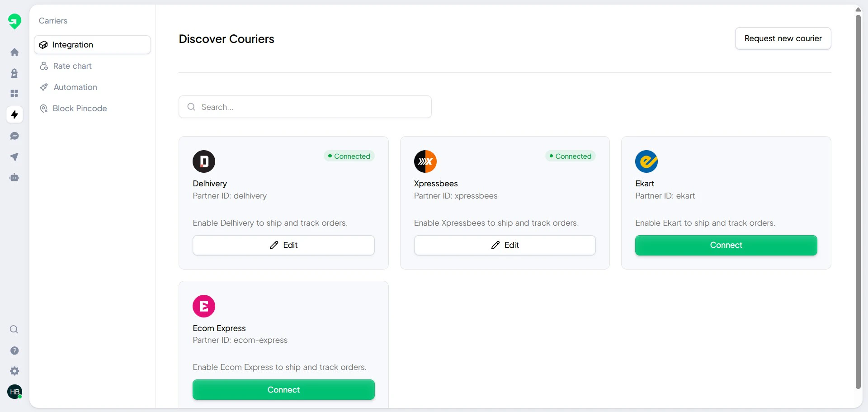Click the Block Pincode location icon
868x412 pixels.
44,109
